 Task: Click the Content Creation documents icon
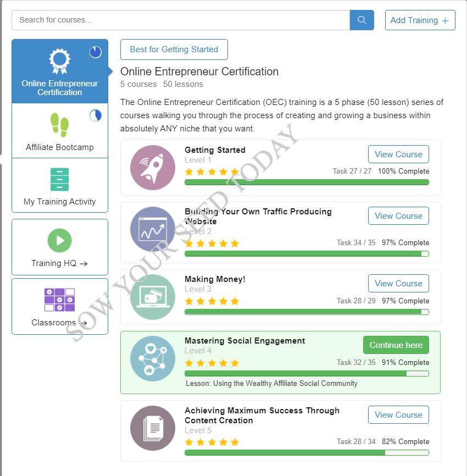coord(153,428)
